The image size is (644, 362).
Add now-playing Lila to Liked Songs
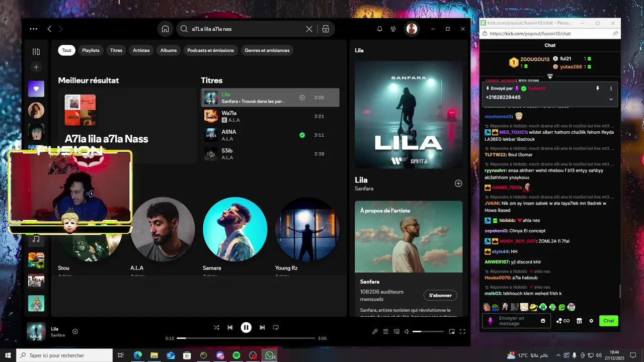point(75,331)
